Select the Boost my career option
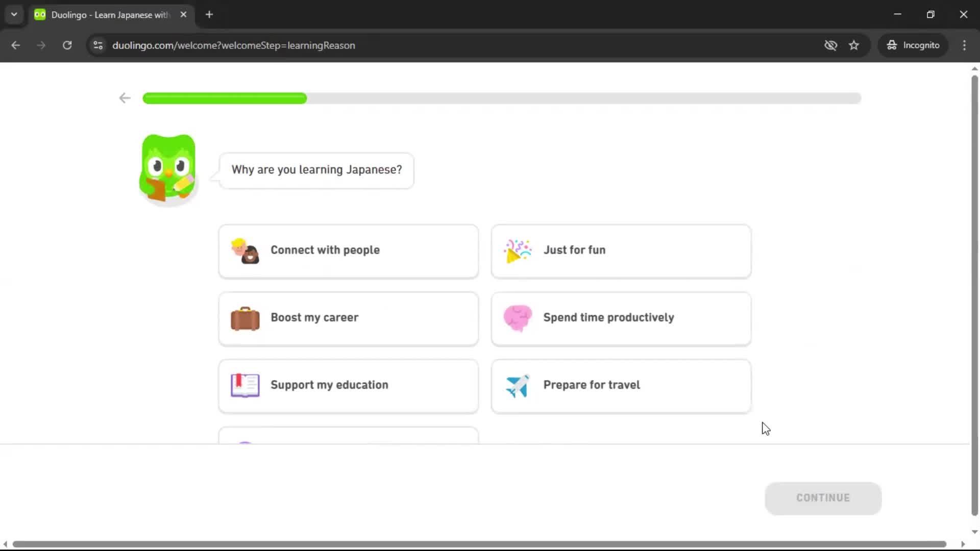Image resolution: width=980 pixels, height=551 pixels. pyautogui.click(x=349, y=318)
